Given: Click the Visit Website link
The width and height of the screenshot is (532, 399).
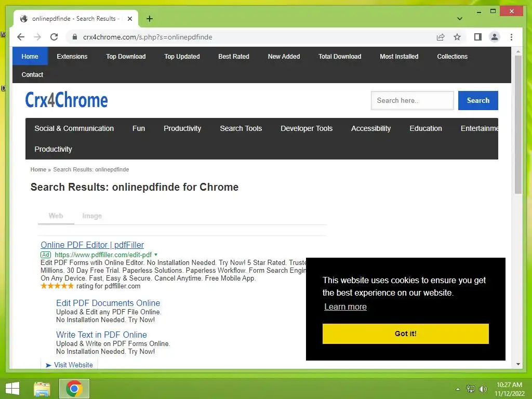Looking at the screenshot, I should (x=73, y=365).
